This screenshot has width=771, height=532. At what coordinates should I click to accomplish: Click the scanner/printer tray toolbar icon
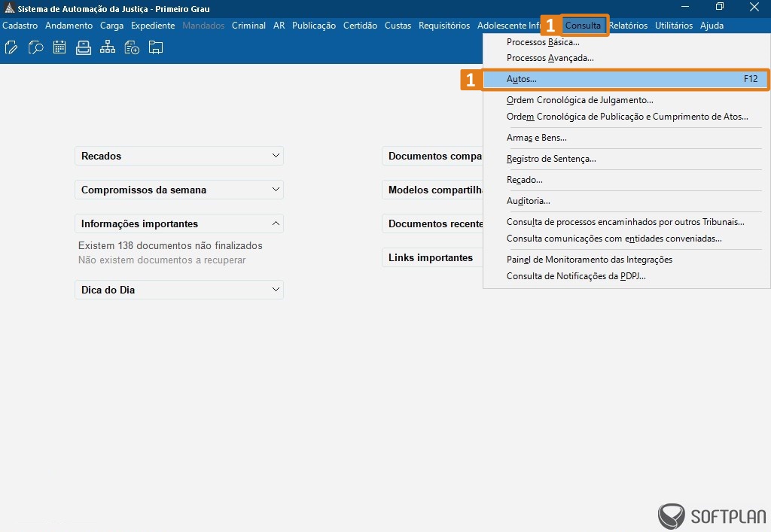coord(84,47)
